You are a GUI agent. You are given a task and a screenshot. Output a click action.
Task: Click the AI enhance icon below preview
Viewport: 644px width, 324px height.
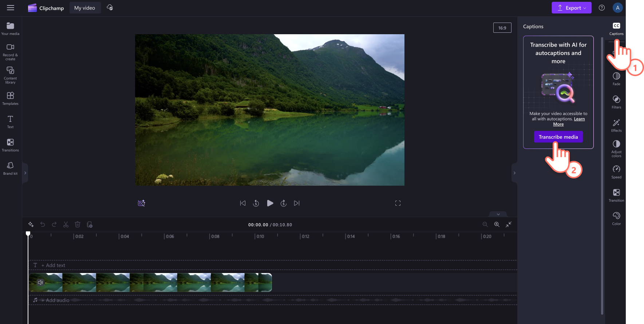tap(142, 203)
